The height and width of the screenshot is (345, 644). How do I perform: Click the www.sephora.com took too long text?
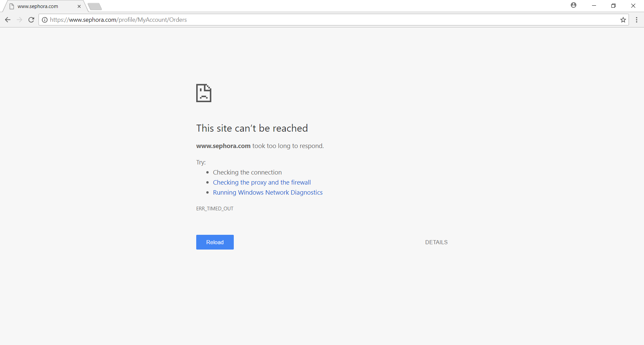(x=260, y=146)
